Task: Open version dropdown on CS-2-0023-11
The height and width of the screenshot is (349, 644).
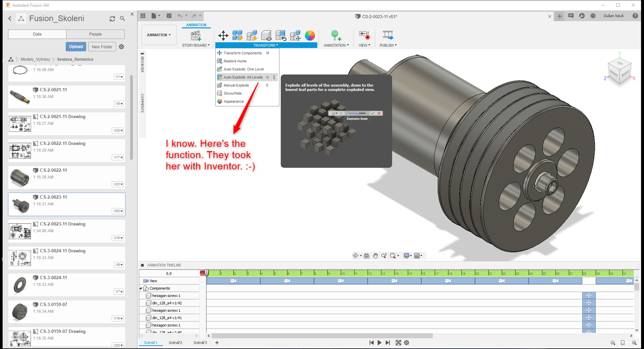Action: (x=118, y=211)
